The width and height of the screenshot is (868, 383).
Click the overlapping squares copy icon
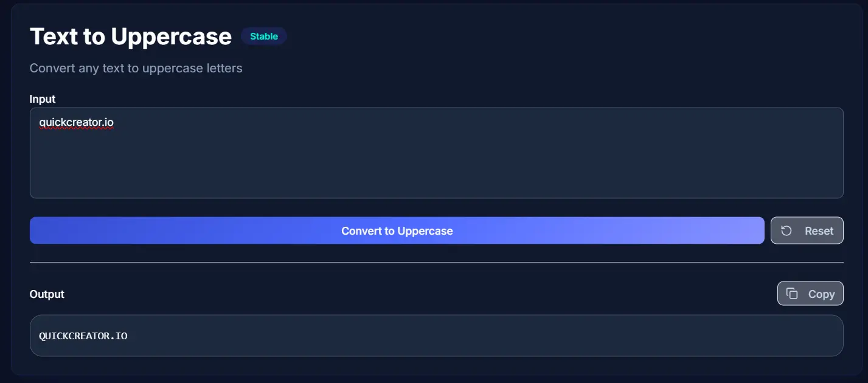792,294
